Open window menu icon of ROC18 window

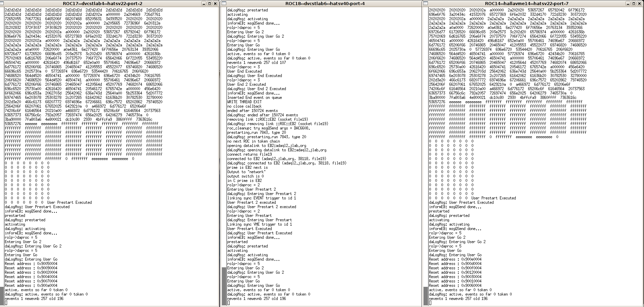coord(224,3)
